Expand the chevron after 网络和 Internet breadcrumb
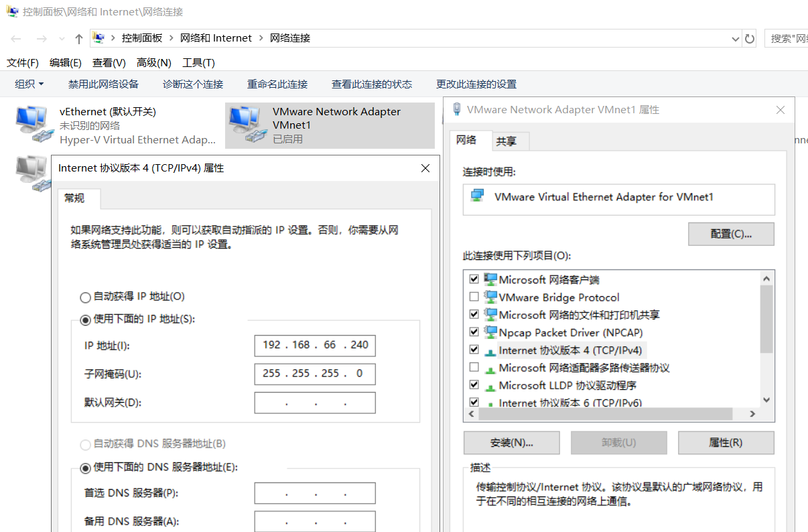This screenshot has width=808, height=532. (261, 38)
